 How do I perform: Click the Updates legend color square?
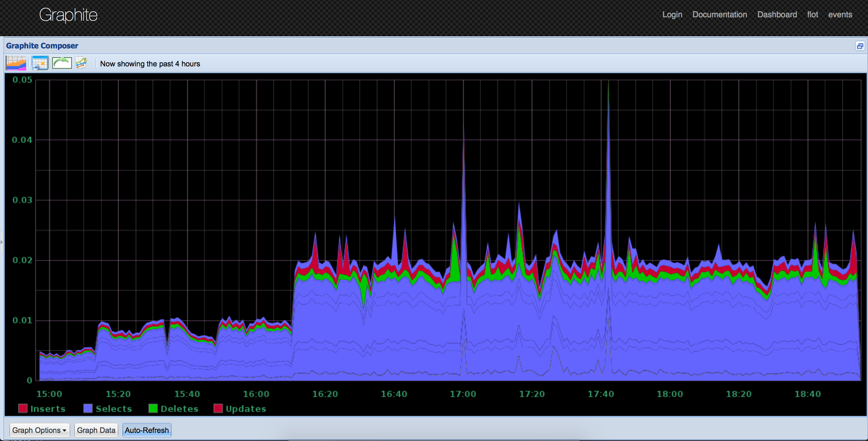[218, 408]
